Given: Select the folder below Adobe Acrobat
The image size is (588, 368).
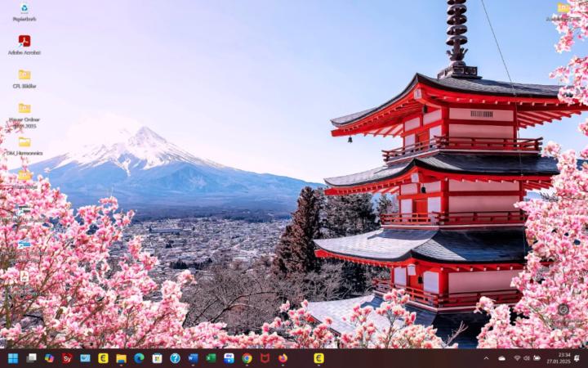Looking at the screenshot, I should pyautogui.click(x=24, y=79).
